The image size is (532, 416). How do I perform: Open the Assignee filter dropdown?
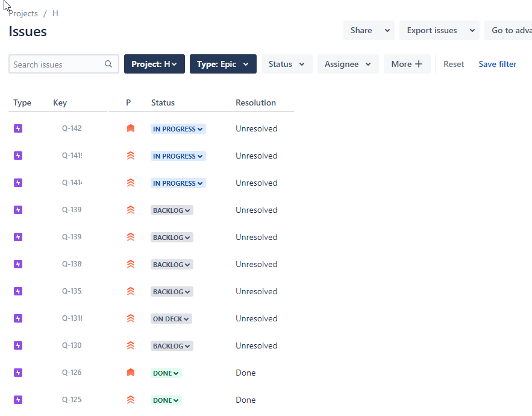(348, 64)
